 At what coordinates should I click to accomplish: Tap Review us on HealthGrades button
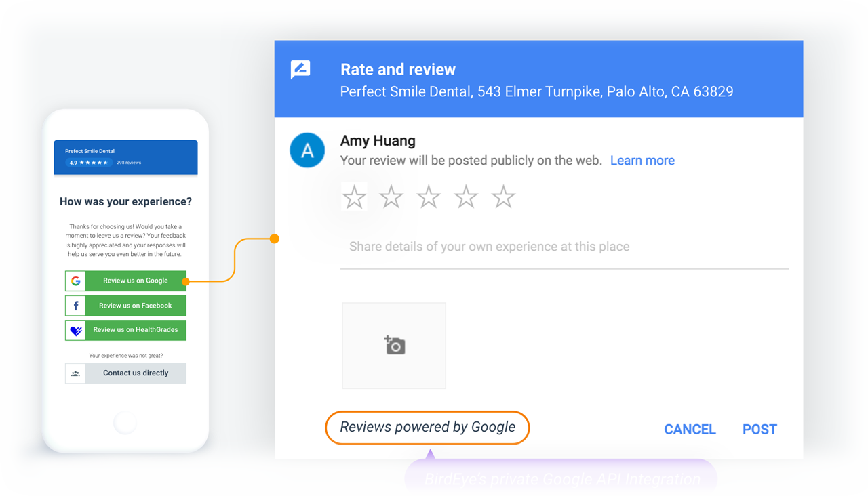click(x=125, y=330)
